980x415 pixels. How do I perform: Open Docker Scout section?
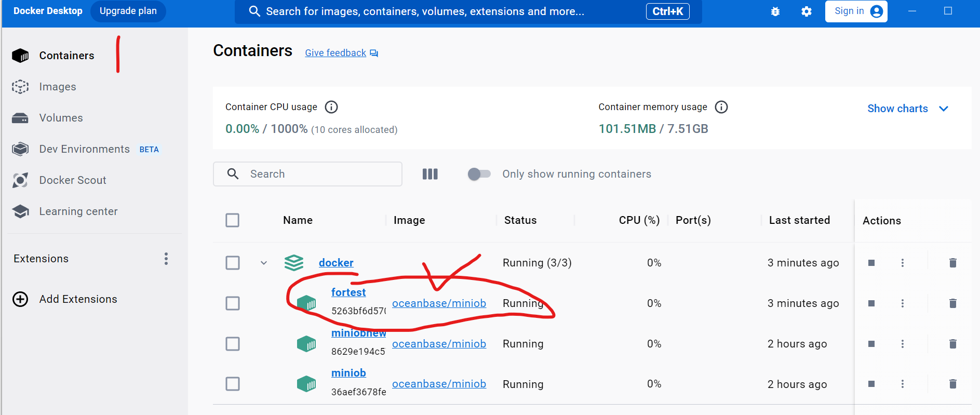[73, 180]
